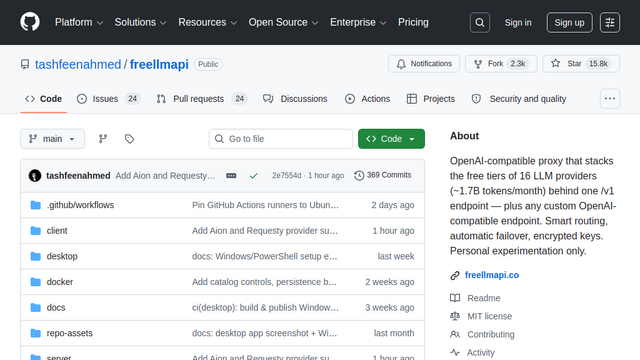
Task: Click the docs folder icon
Action: (36, 307)
